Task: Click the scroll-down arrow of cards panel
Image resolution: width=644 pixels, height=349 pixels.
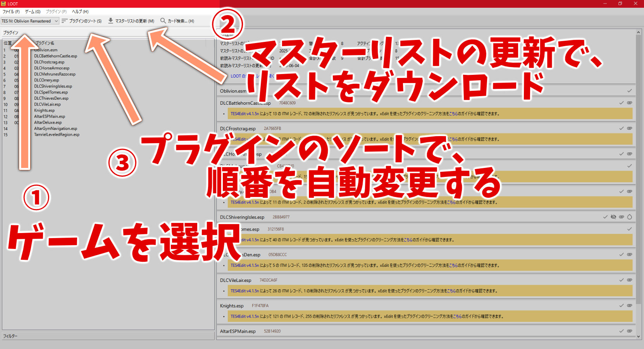Action: [x=639, y=337]
